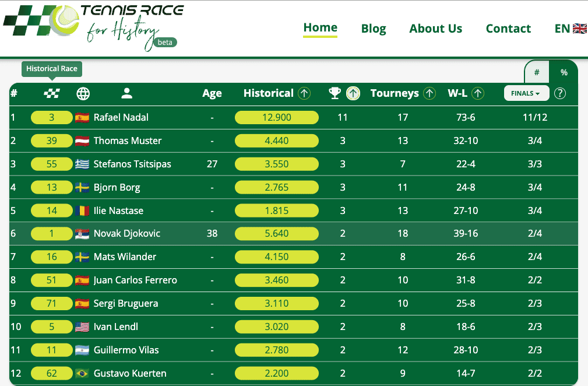This screenshot has width=588, height=386.
Task: Open the FINALS dropdown
Action: [x=526, y=93]
